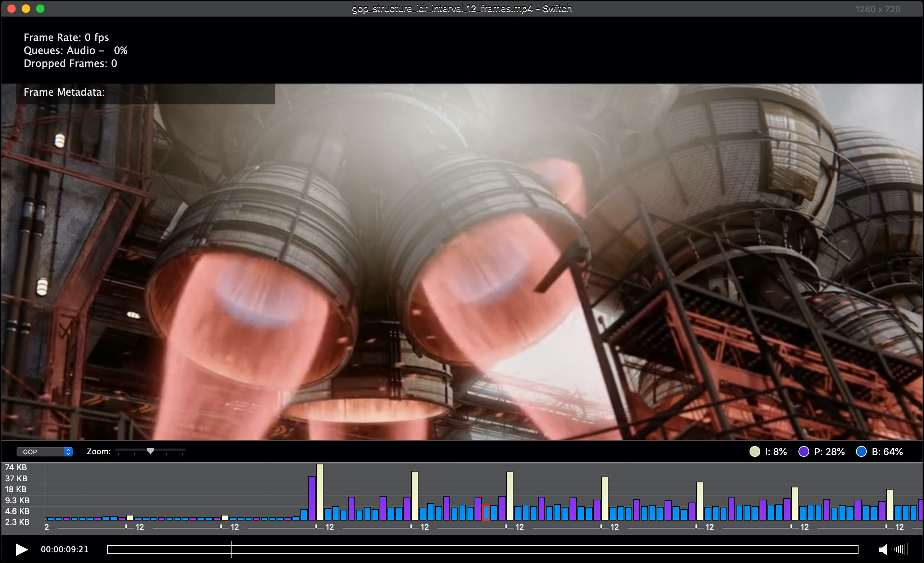Select the red-outlined current frame bar
This screenshot has height=563, width=924.
(x=486, y=513)
